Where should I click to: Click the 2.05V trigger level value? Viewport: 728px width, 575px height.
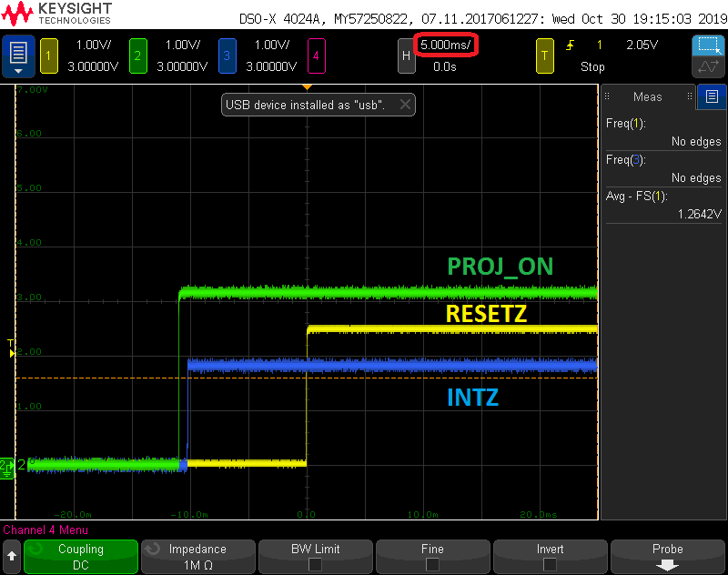point(642,45)
